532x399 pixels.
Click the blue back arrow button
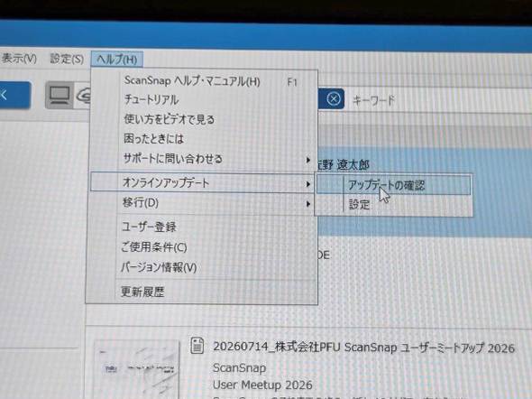[14, 95]
